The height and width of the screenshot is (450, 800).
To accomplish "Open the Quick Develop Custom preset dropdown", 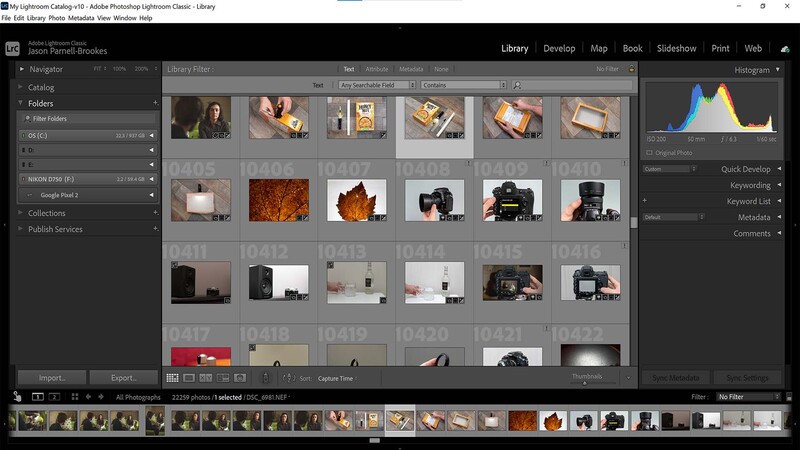I will [x=669, y=169].
